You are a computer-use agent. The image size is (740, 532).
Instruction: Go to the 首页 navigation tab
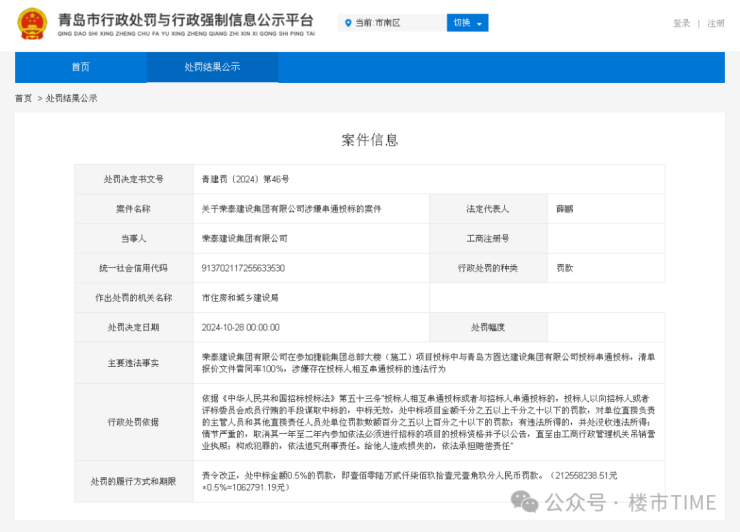pyautogui.click(x=80, y=67)
